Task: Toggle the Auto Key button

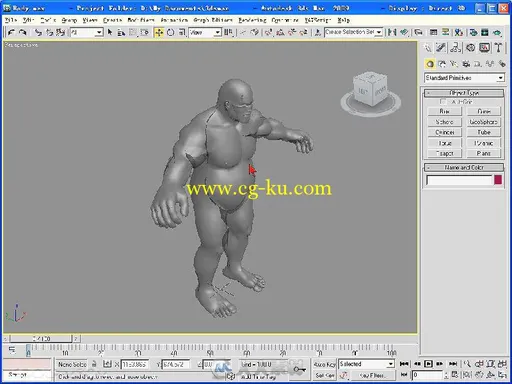Action: tap(324, 364)
